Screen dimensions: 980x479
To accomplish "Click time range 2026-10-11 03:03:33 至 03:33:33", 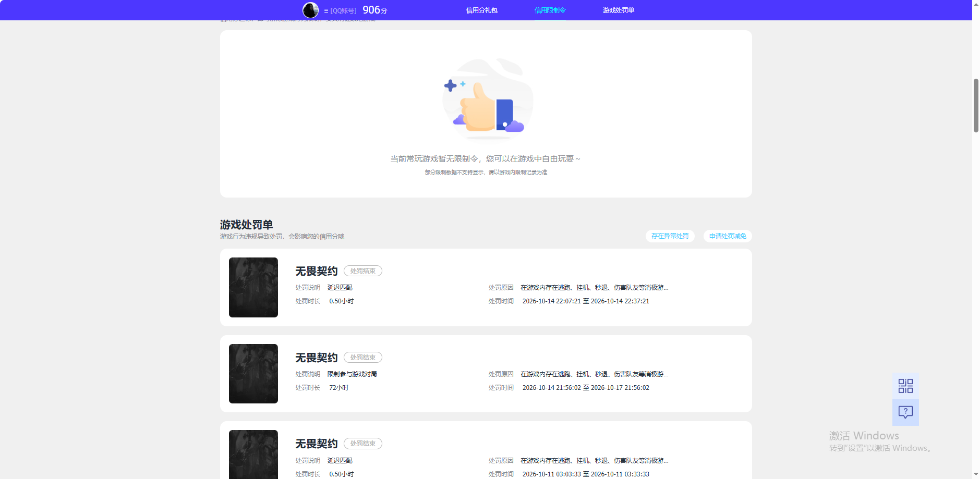I will click(x=586, y=474).
